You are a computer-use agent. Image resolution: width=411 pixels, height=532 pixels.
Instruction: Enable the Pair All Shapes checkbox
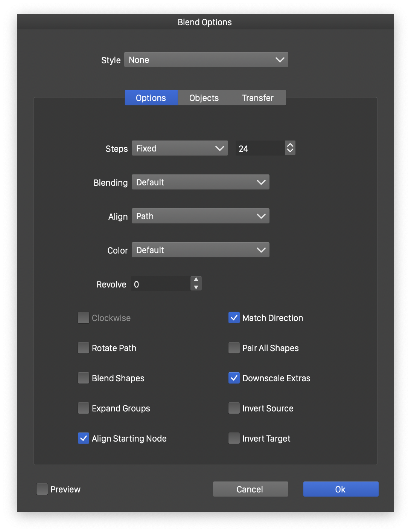click(x=234, y=348)
